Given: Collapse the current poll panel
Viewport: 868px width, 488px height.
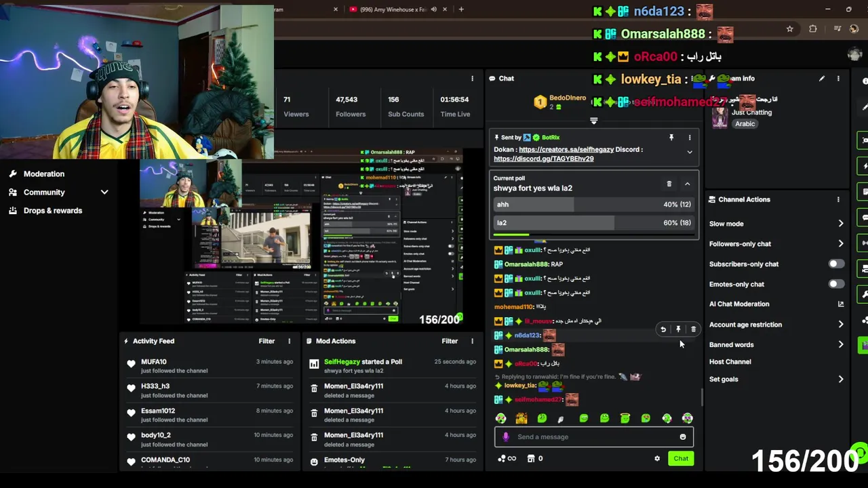Looking at the screenshot, I should pos(687,184).
